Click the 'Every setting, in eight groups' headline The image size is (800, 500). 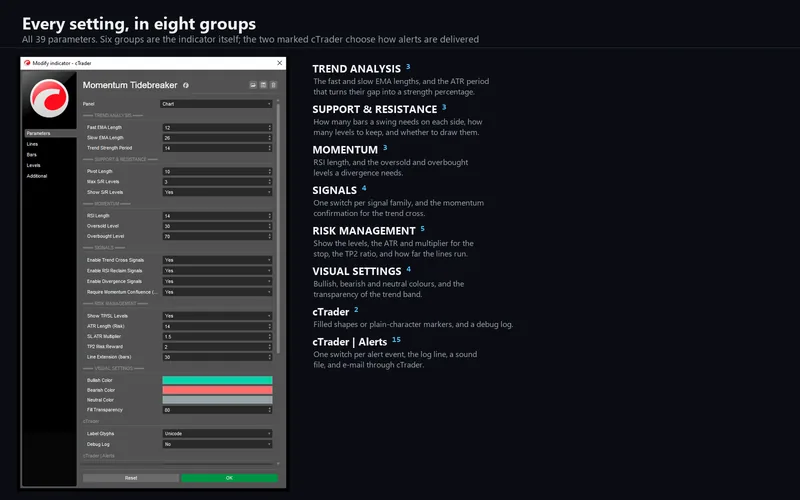click(139, 24)
